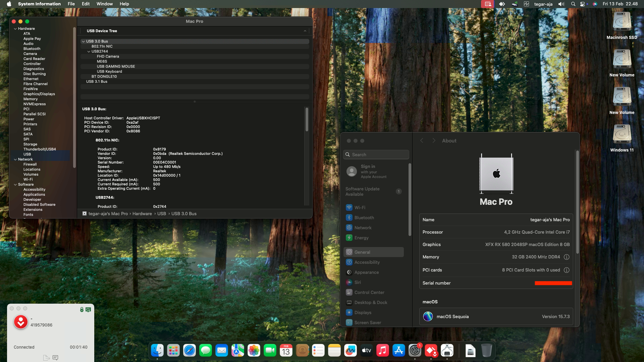Viewport: 644px width, 362px height.
Task: Open Appearance in System Settings sidebar
Action: coord(374,272)
